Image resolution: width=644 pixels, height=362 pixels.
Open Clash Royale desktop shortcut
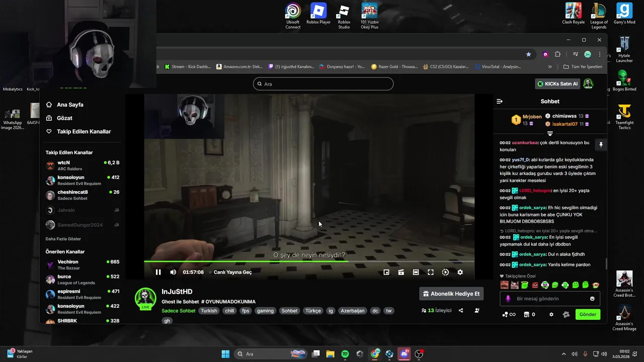tap(574, 14)
